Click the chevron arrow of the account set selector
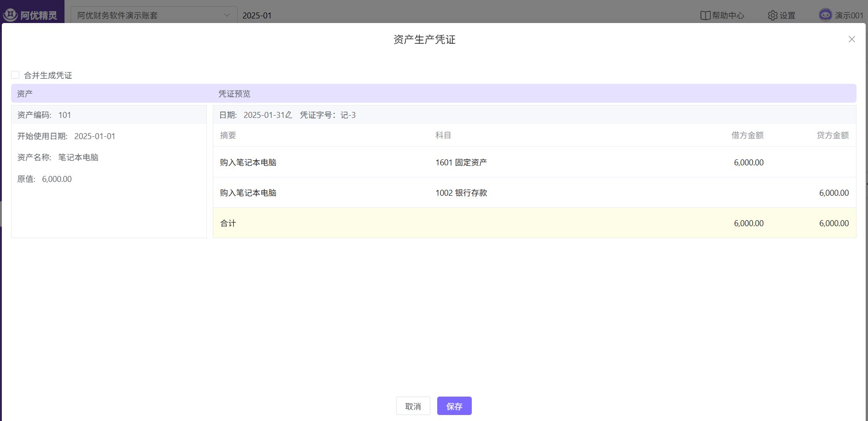The height and width of the screenshot is (421, 868). coord(227,15)
